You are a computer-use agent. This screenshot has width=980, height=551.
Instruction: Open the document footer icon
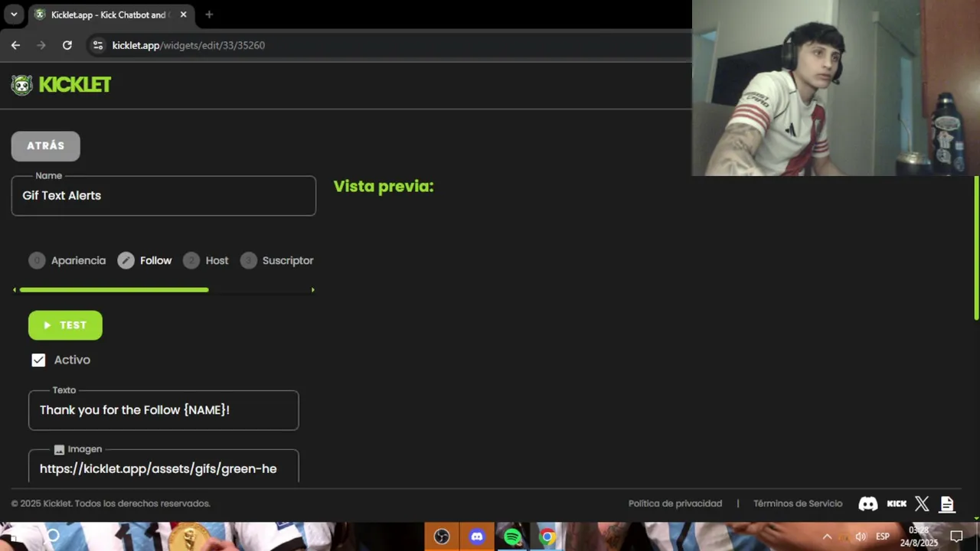point(947,504)
